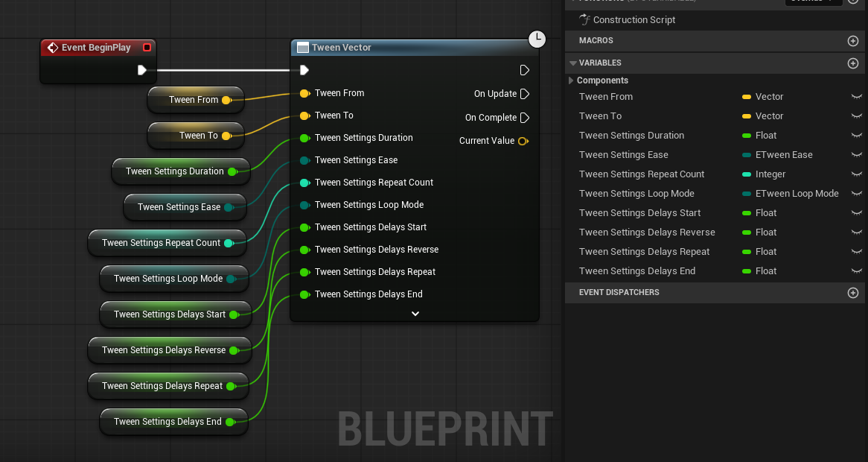Open type dropdown for Tween To variable
868x462 pixels.
click(763, 115)
